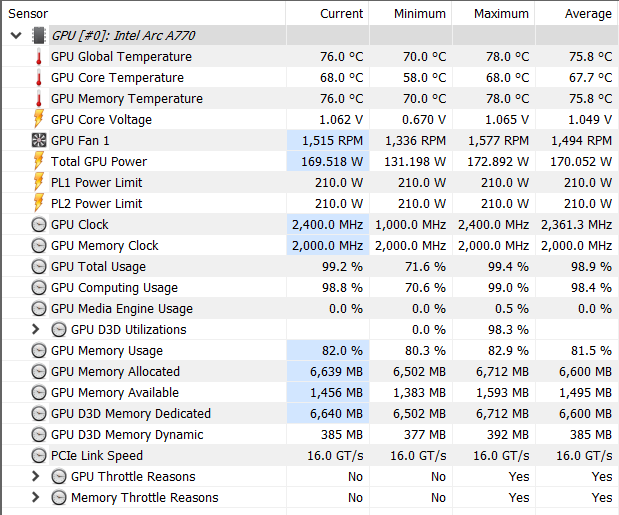Click lightning icon for Total GPU Power
This screenshot has width=619, height=515.
click(39, 161)
